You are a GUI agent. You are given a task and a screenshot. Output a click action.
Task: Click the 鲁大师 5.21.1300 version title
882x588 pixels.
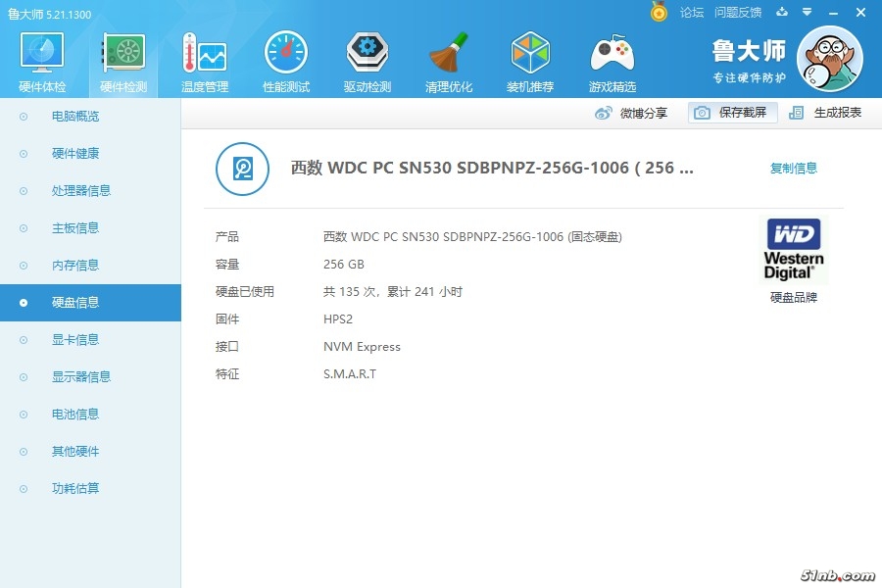coord(50,14)
